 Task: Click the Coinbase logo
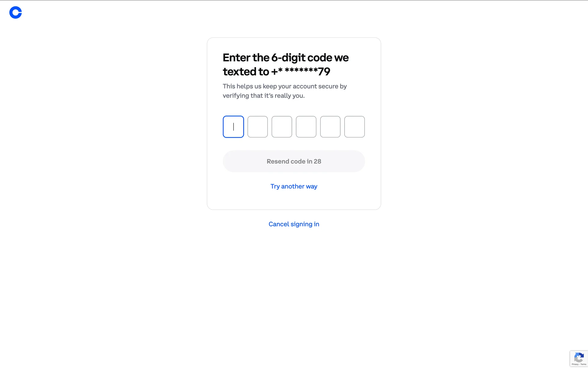pyautogui.click(x=16, y=13)
